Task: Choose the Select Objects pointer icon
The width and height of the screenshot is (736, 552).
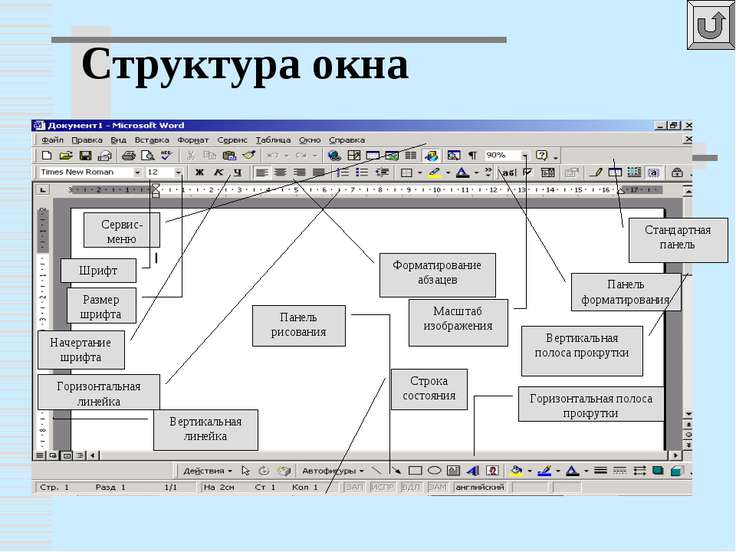Action: click(245, 470)
